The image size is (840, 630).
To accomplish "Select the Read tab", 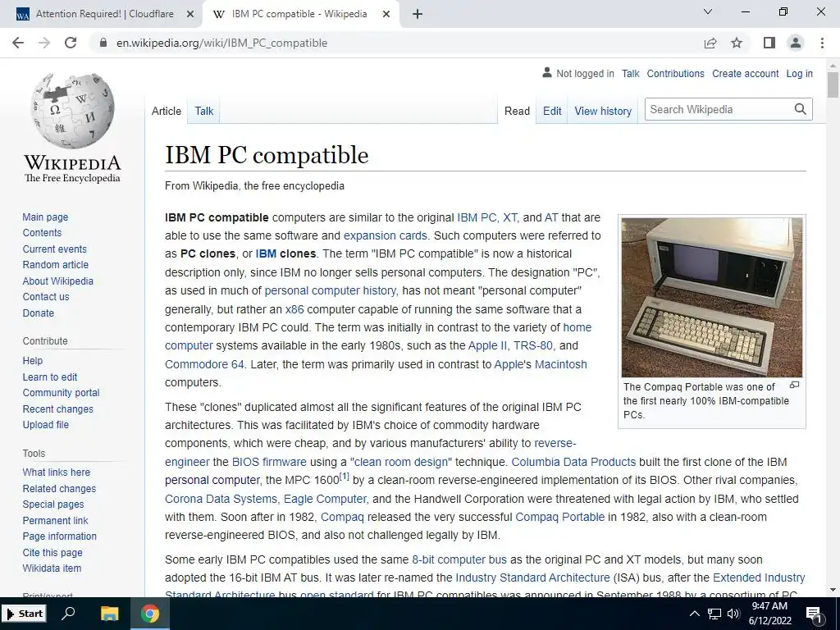I will click(x=517, y=111).
